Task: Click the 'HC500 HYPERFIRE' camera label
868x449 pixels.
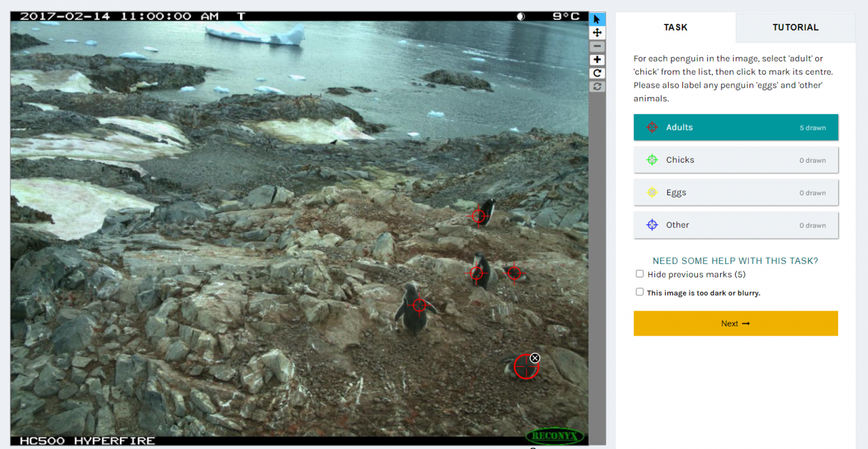Action: [x=87, y=441]
